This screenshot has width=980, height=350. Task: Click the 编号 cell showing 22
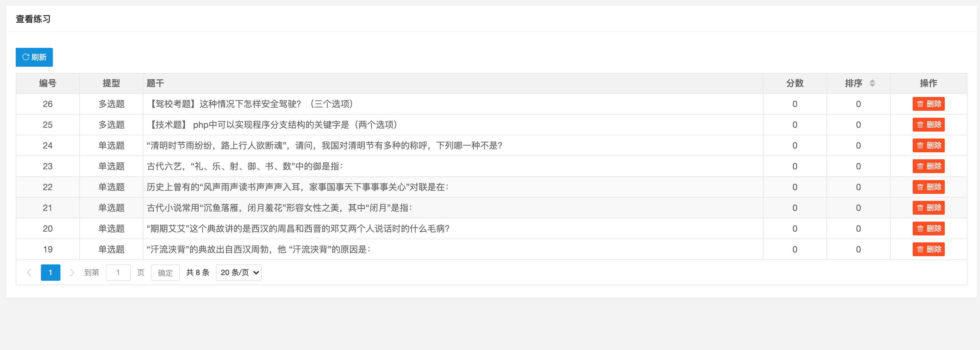click(x=48, y=187)
